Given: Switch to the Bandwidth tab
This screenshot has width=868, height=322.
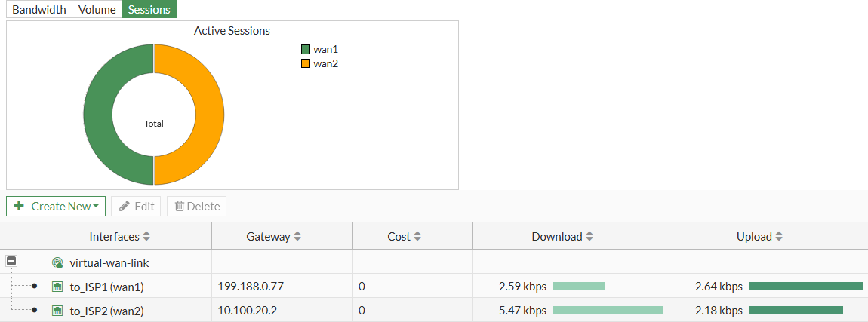Looking at the screenshot, I should [x=39, y=10].
